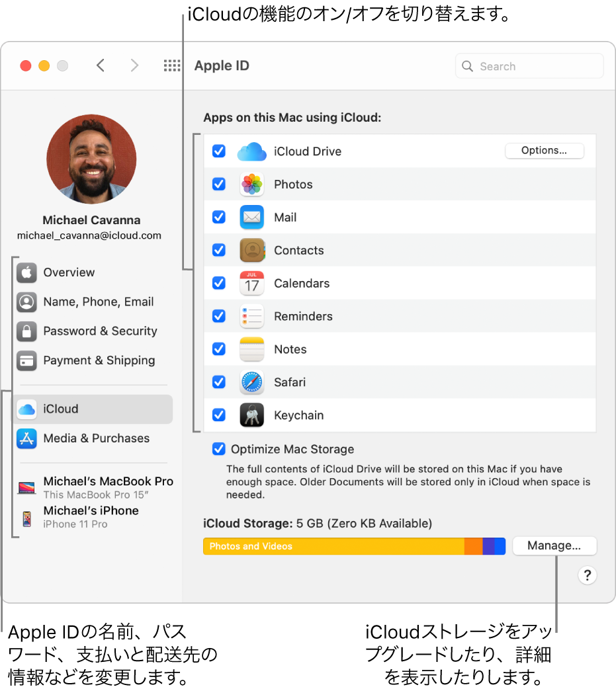Image resolution: width=616 pixels, height=691 pixels.
Task: Click the Apple logo Overview icon
Action: (27, 273)
